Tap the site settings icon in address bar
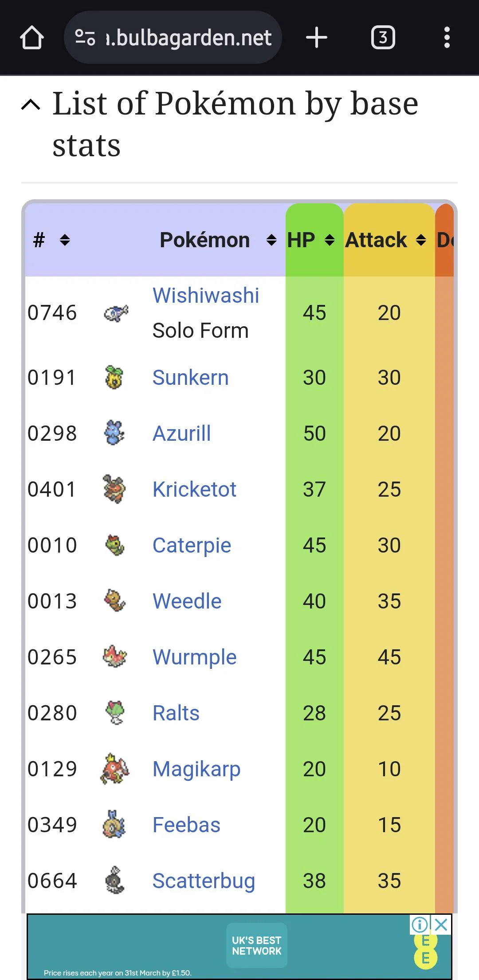Image resolution: width=479 pixels, height=980 pixels. coord(85,38)
